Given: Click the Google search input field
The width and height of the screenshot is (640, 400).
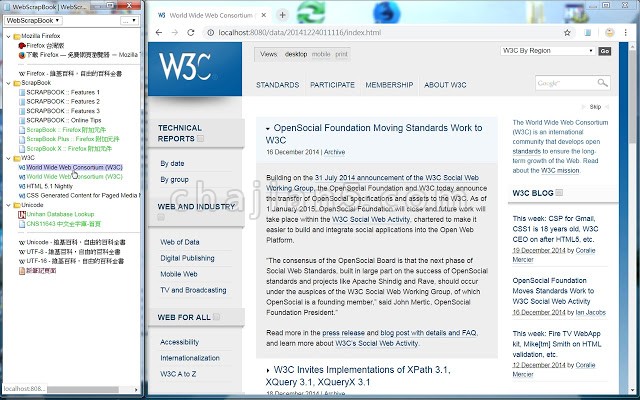Looking at the screenshot, I should [565, 83].
